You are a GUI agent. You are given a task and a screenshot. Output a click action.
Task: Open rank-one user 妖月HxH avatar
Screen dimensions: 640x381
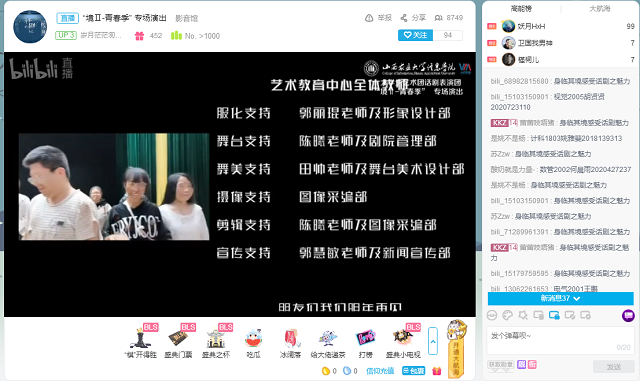click(508, 26)
